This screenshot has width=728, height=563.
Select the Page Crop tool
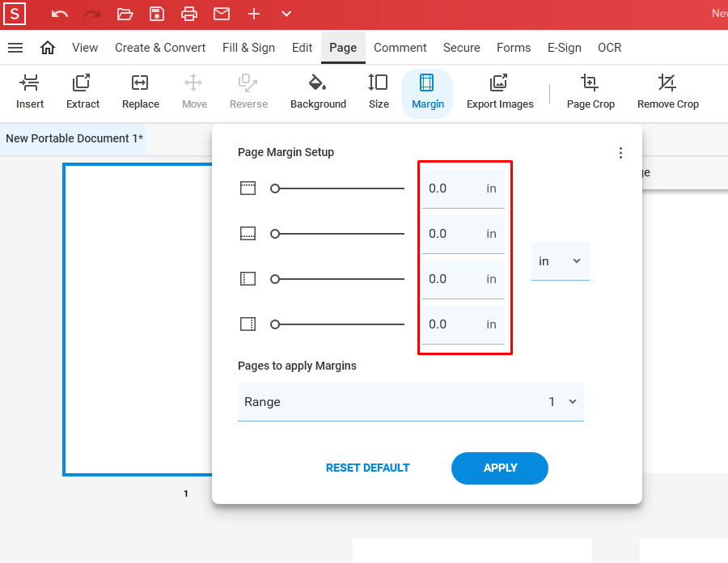590,83
